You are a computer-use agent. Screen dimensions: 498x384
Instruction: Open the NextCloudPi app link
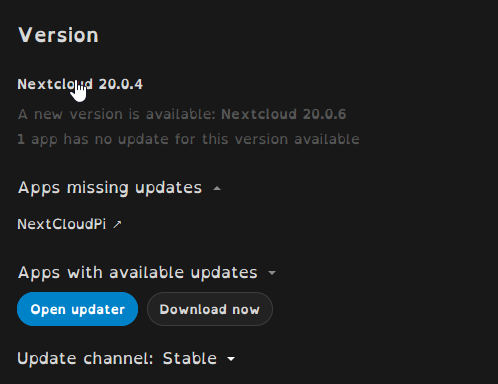[x=62, y=224]
